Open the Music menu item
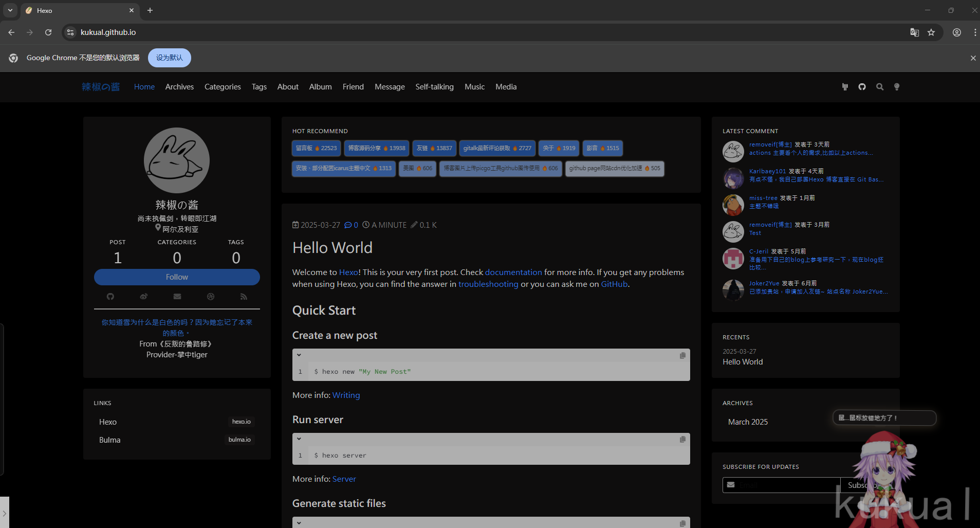The height and width of the screenshot is (528, 980). click(475, 87)
